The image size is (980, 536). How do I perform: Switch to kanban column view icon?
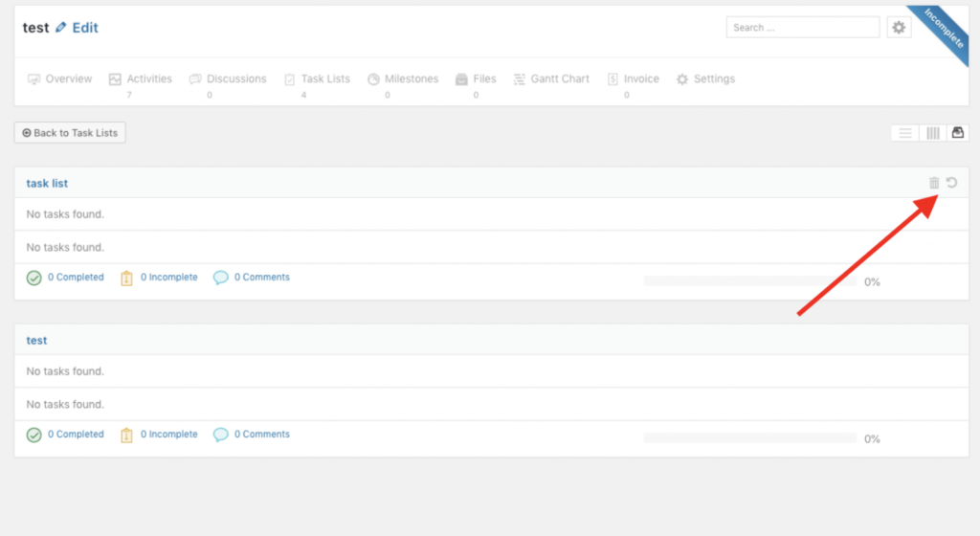click(932, 133)
